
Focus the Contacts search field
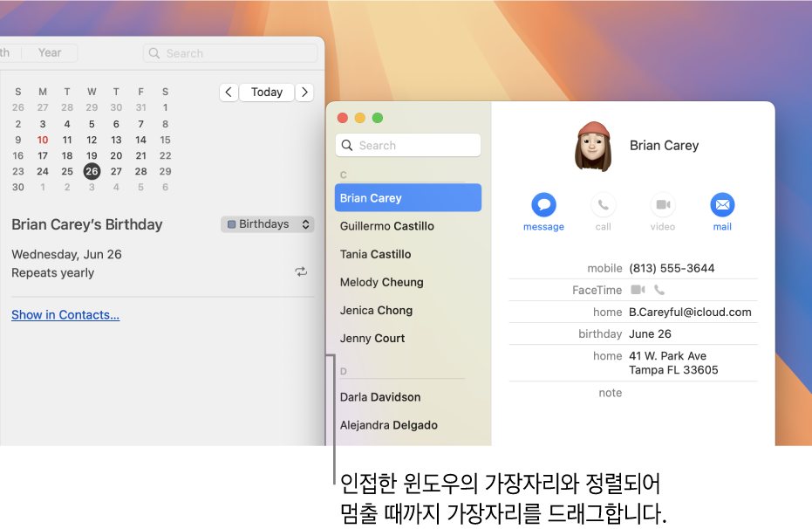click(x=408, y=145)
